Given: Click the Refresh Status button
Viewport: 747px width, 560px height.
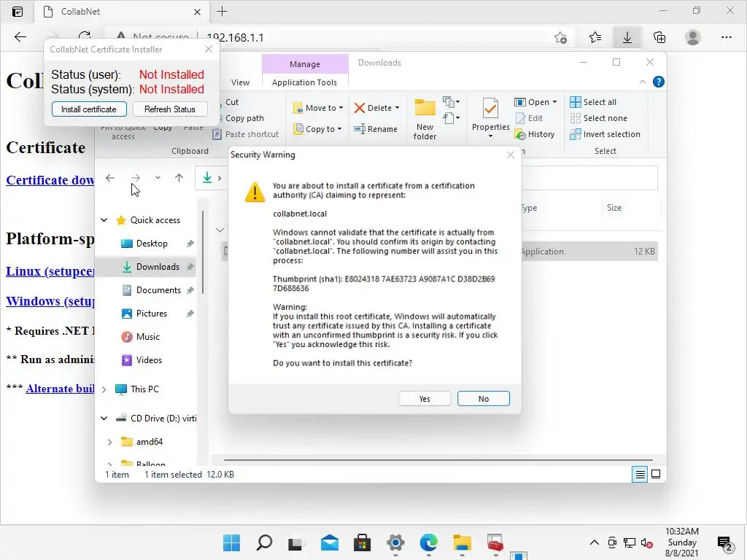Looking at the screenshot, I should tap(170, 109).
